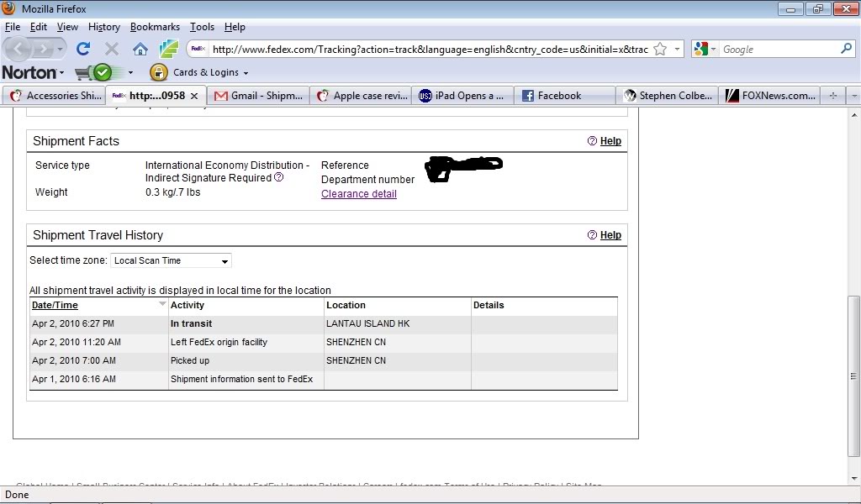Open the Bookmarks menu
Image resolution: width=861 pixels, height=504 pixels.
pos(155,27)
